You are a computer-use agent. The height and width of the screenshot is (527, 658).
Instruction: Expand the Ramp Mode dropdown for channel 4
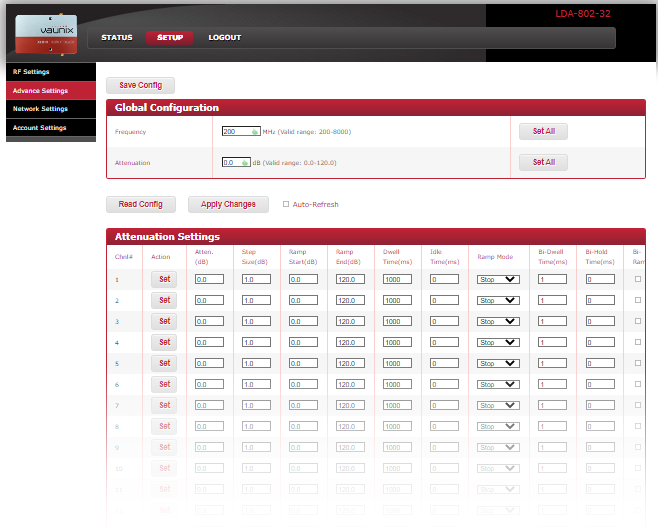tap(498, 342)
